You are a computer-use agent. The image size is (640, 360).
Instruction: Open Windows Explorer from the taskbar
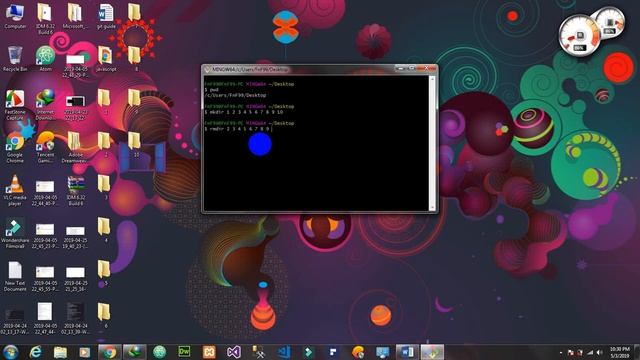[x=60, y=352]
